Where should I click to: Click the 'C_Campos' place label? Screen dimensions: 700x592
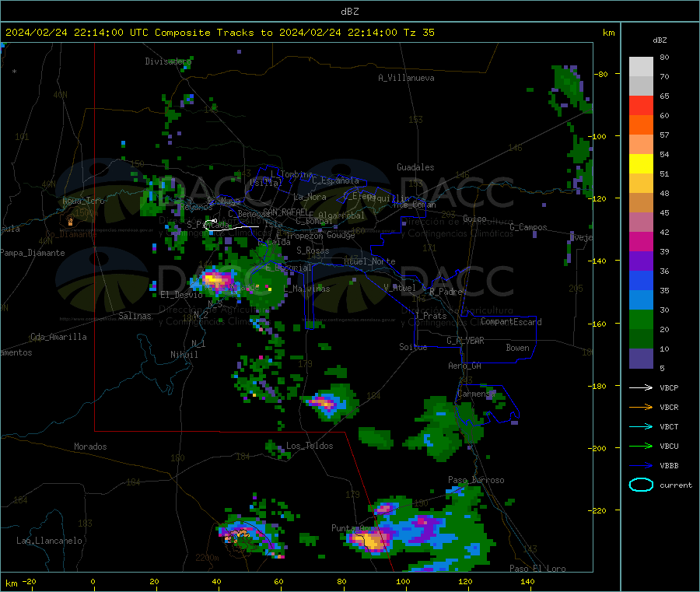pos(528,227)
